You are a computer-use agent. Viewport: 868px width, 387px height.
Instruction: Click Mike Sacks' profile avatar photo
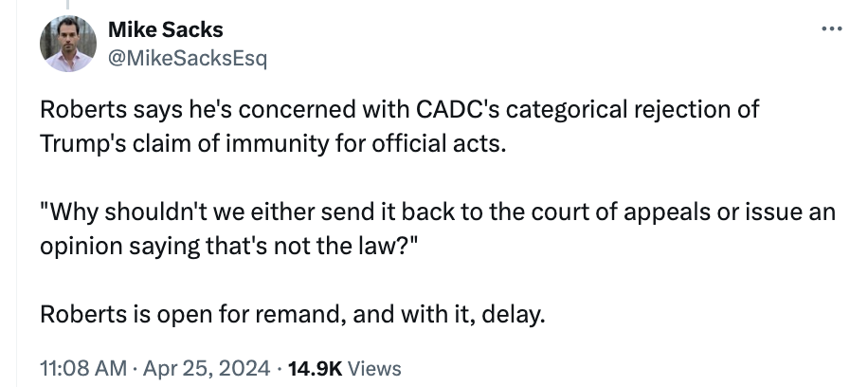65,46
